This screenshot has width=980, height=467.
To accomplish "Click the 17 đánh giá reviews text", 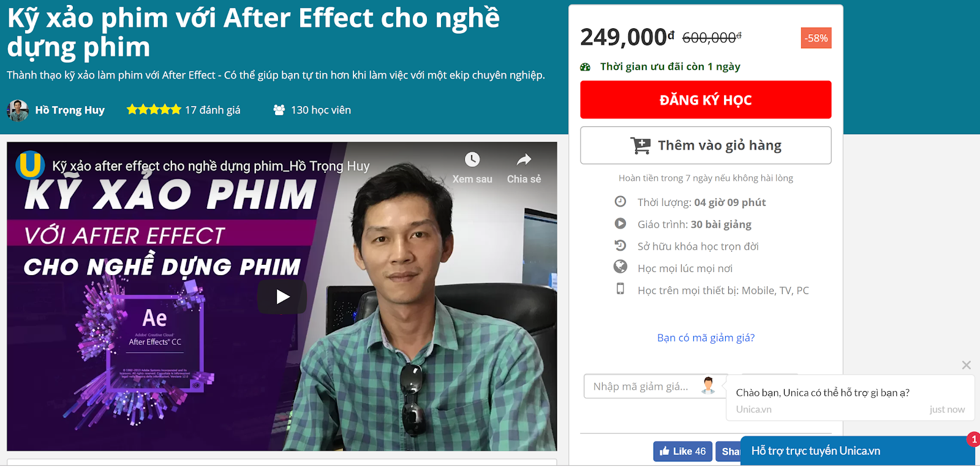I will pos(213,110).
